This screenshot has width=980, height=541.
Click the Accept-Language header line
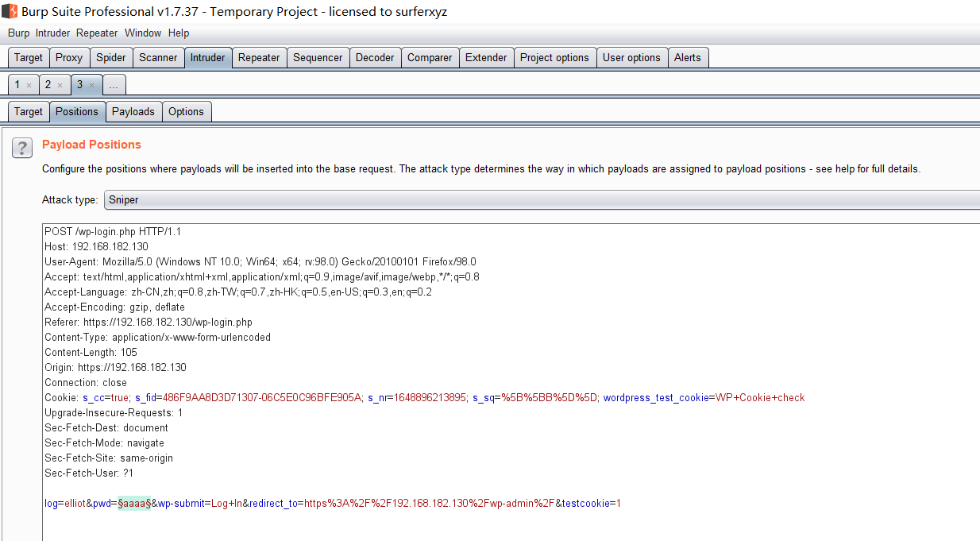[238, 292]
